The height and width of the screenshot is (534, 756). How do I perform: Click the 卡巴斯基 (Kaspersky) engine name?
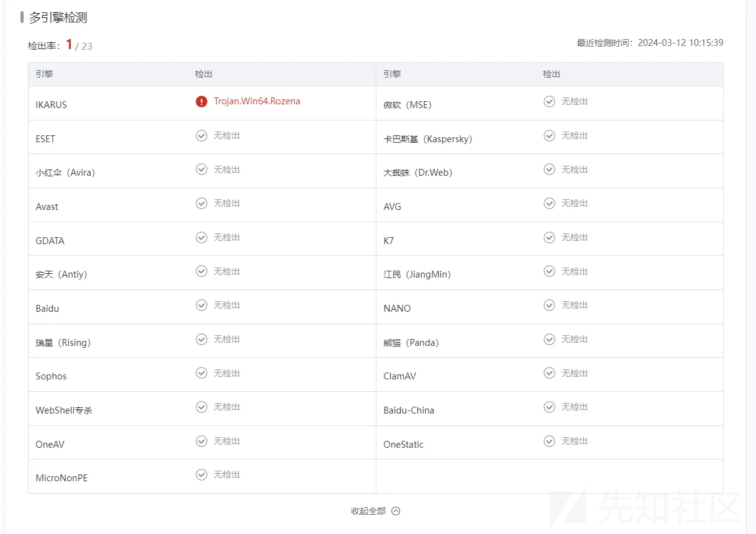(428, 139)
